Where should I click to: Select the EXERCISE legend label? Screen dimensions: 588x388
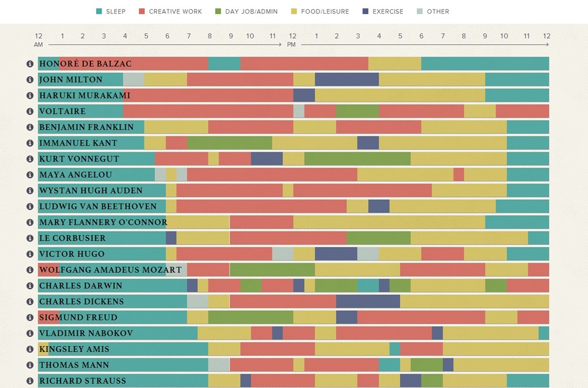(388, 12)
